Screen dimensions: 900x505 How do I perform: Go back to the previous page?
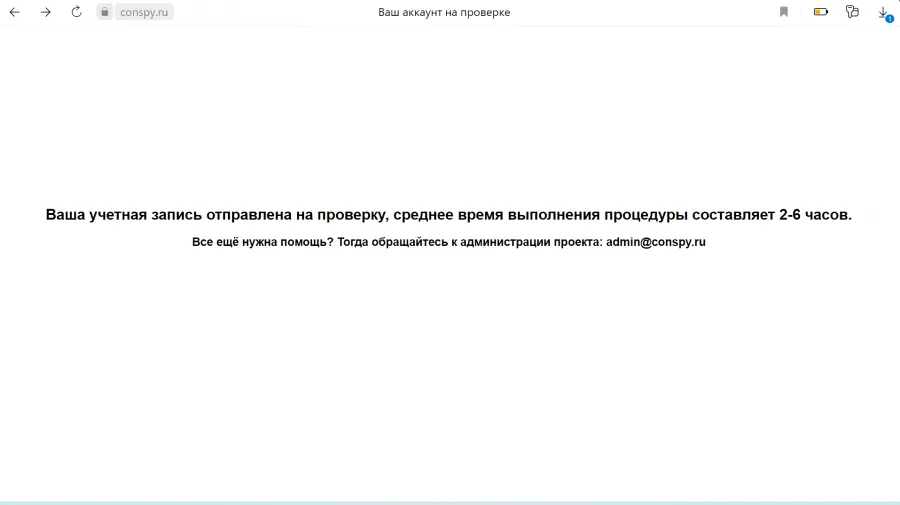[x=14, y=12]
